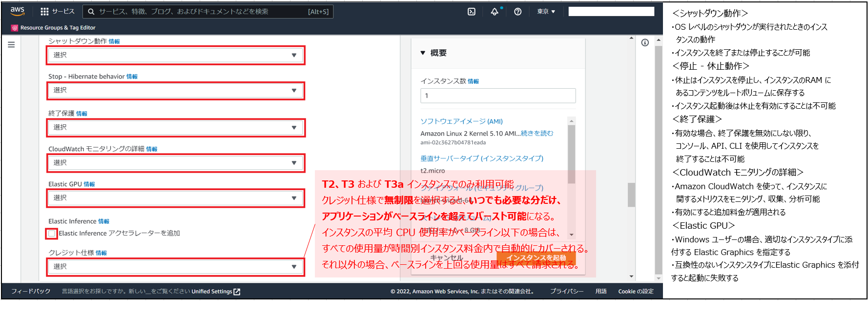
Task: Click the outer page scroll down arrow
Action: [x=659, y=278]
